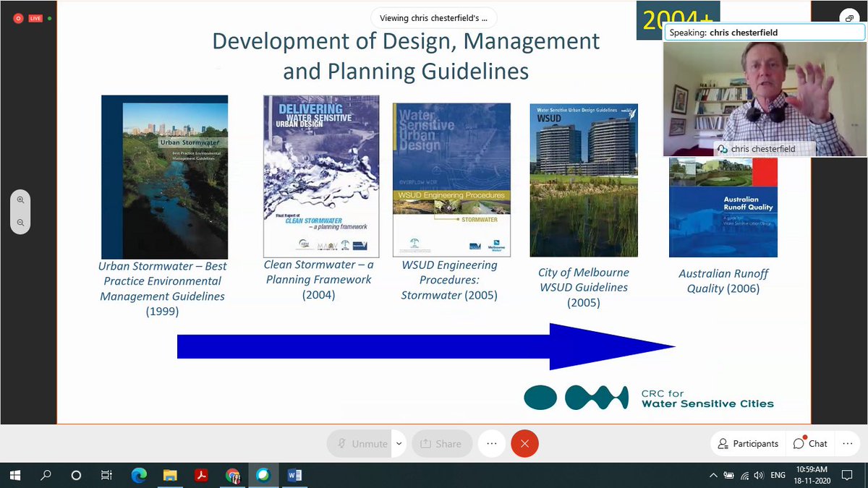Screen dimensions: 868x488
Task: Click the floating video panel layout icon
Action: tap(848, 18)
